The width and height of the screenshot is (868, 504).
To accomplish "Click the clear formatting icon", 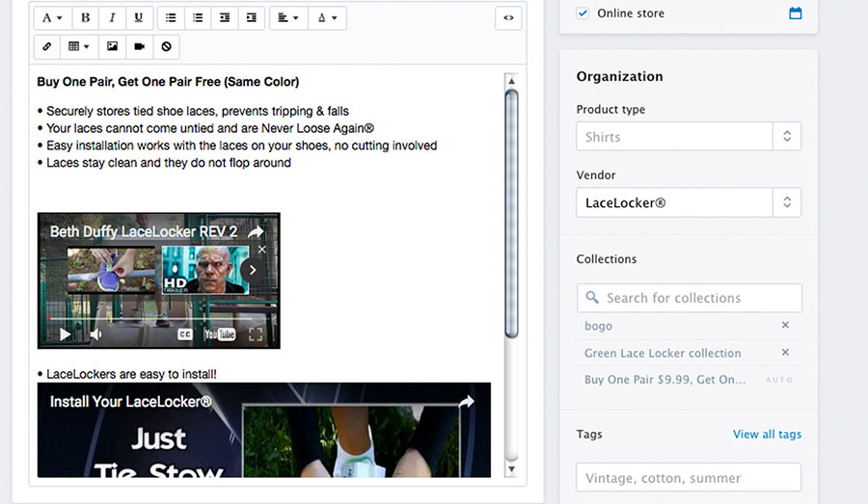I will point(166,46).
